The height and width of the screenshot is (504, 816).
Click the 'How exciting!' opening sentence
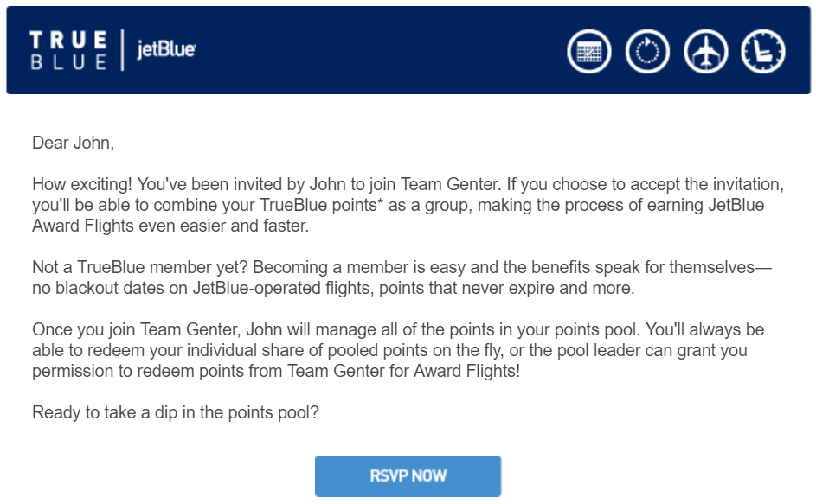point(82,184)
